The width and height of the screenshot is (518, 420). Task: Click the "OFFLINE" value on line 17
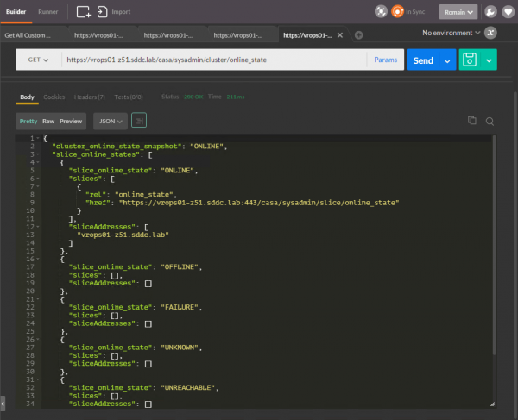180,266
